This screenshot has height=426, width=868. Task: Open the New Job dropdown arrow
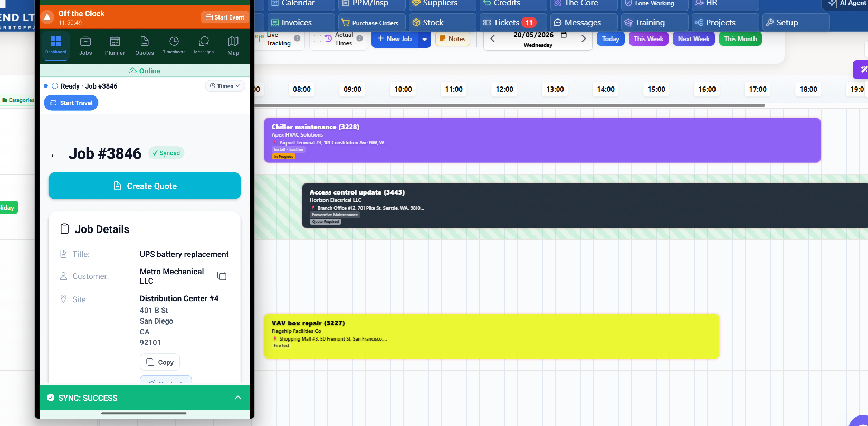pyautogui.click(x=424, y=39)
